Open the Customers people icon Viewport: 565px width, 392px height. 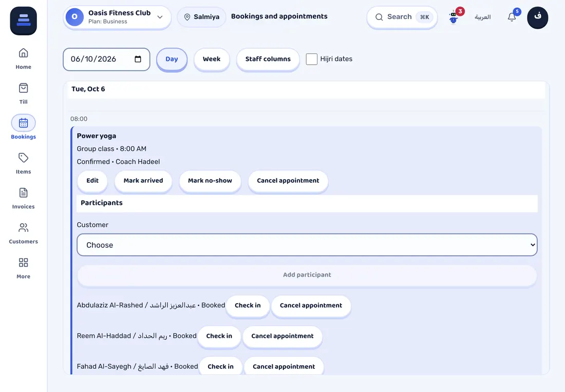click(x=24, y=228)
